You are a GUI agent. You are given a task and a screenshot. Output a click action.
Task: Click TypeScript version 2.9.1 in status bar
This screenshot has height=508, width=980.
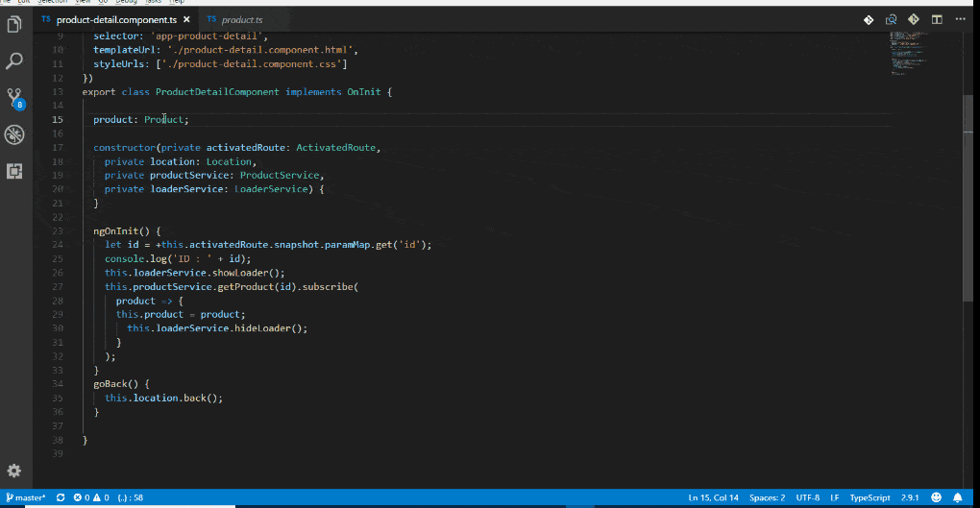(910, 497)
